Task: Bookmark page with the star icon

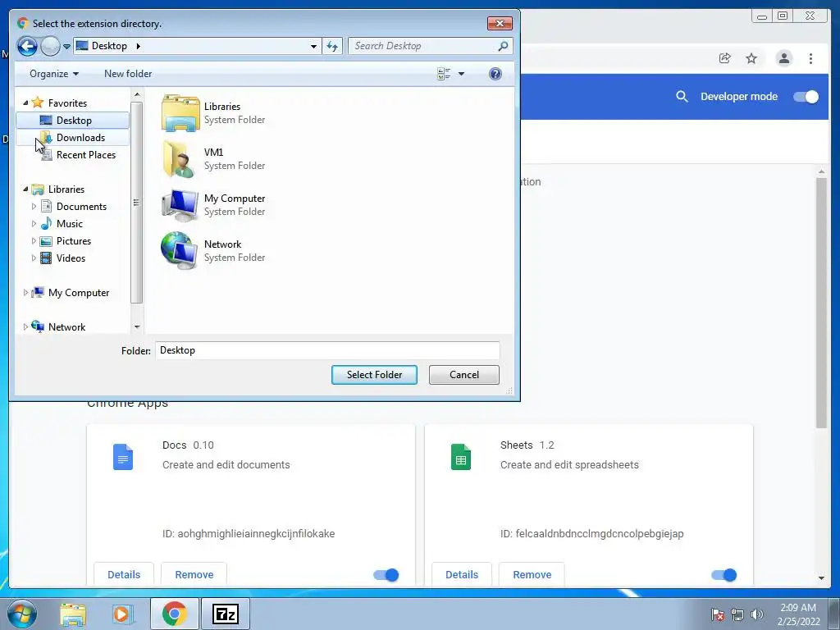Action: (751, 58)
